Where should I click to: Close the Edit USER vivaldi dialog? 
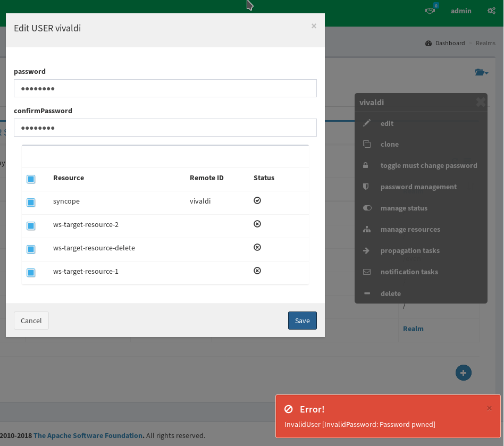[314, 26]
